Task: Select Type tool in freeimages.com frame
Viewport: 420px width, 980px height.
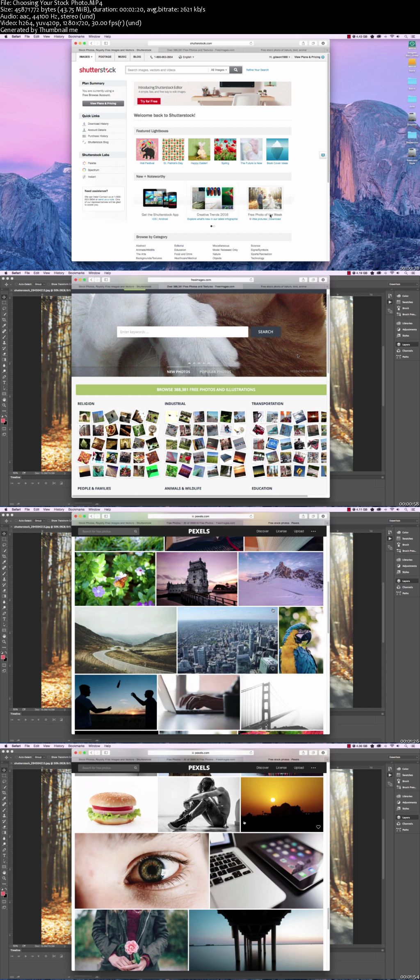Action: pyautogui.click(x=4, y=382)
